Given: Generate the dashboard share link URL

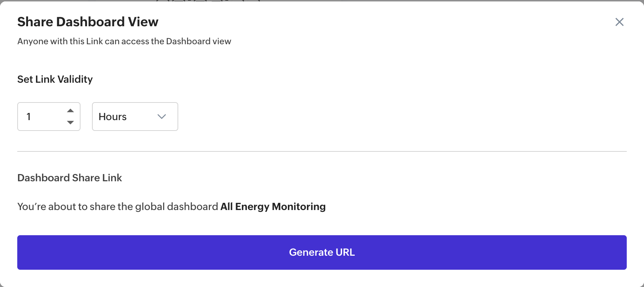Looking at the screenshot, I should (322, 252).
